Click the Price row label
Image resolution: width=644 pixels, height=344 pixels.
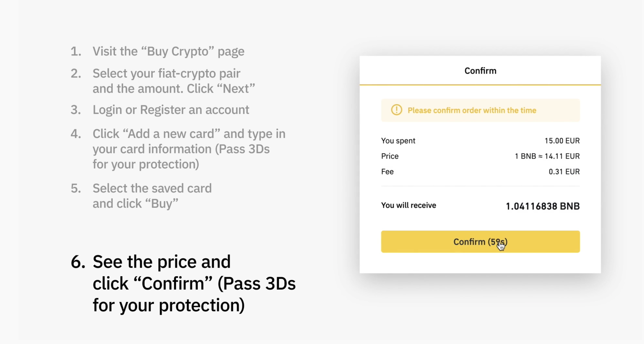390,156
